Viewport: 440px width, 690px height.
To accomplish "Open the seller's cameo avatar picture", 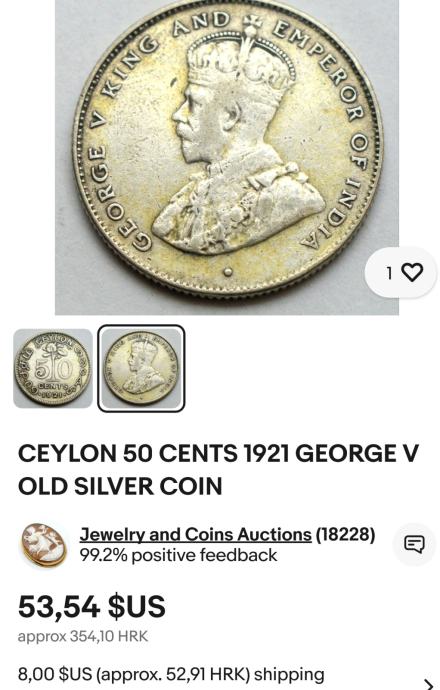I will point(44,544).
